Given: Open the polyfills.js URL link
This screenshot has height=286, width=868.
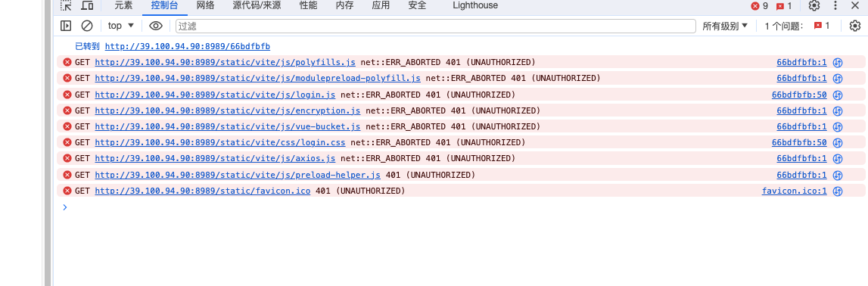Looking at the screenshot, I should coord(226,63).
